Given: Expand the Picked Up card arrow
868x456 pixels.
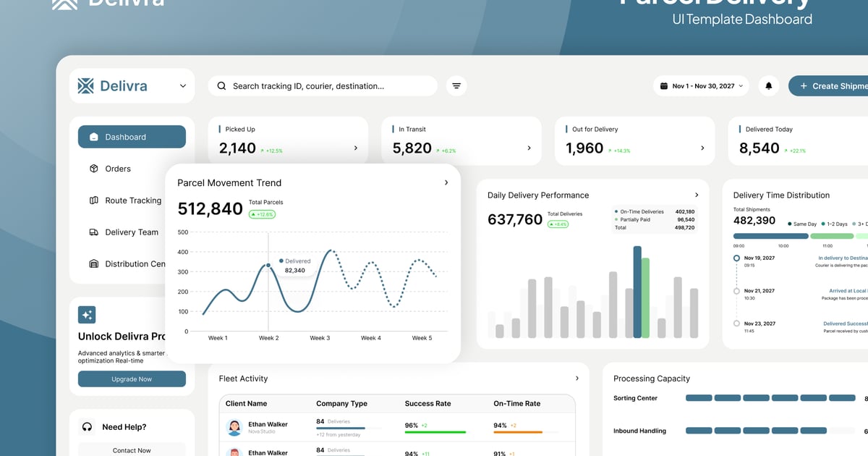Looking at the screenshot, I should tap(355, 148).
